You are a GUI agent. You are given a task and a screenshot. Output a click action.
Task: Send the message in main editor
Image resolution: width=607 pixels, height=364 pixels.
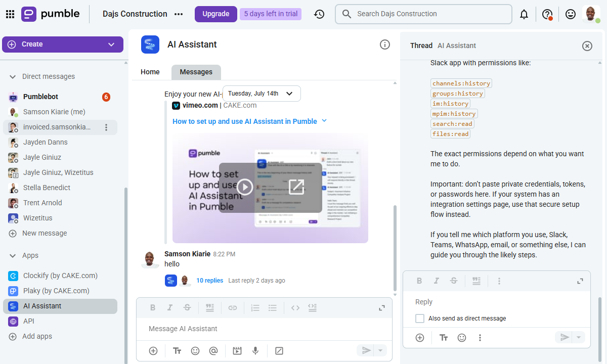pyautogui.click(x=366, y=350)
